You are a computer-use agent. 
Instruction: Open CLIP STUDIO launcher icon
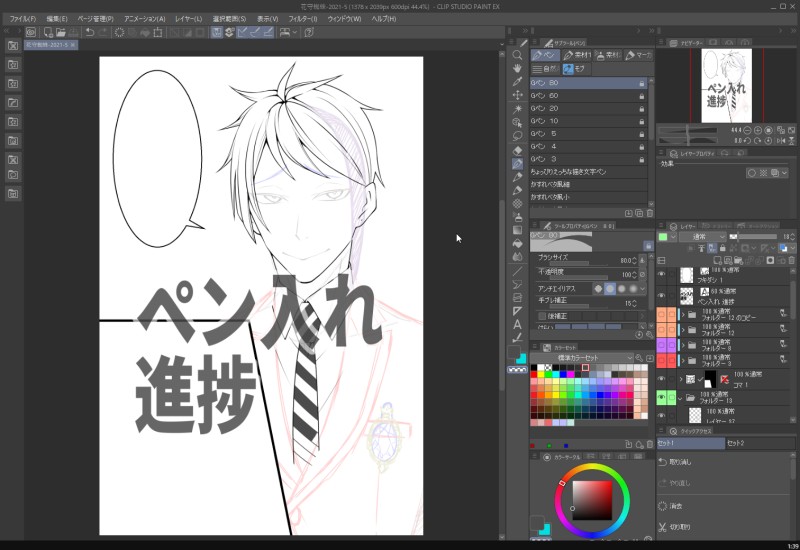(31, 32)
